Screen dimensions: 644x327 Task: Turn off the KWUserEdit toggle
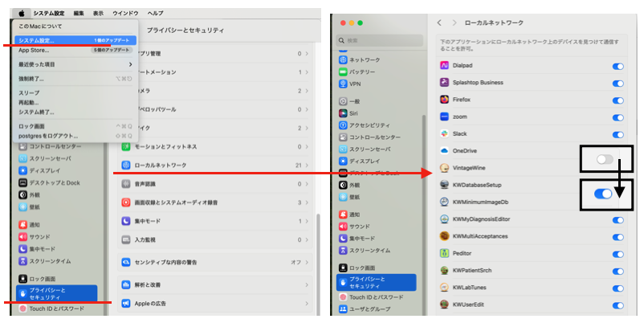[618, 305]
